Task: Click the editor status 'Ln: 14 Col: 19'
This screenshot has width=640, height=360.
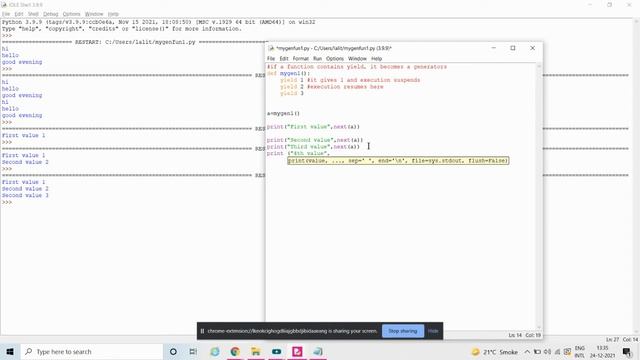Action: (x=524, y=335)
